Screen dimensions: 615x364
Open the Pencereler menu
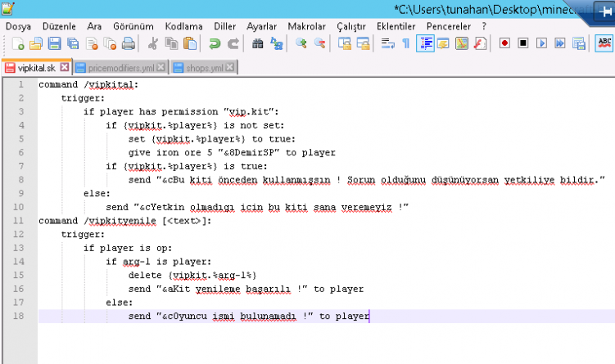coord(449,26)
